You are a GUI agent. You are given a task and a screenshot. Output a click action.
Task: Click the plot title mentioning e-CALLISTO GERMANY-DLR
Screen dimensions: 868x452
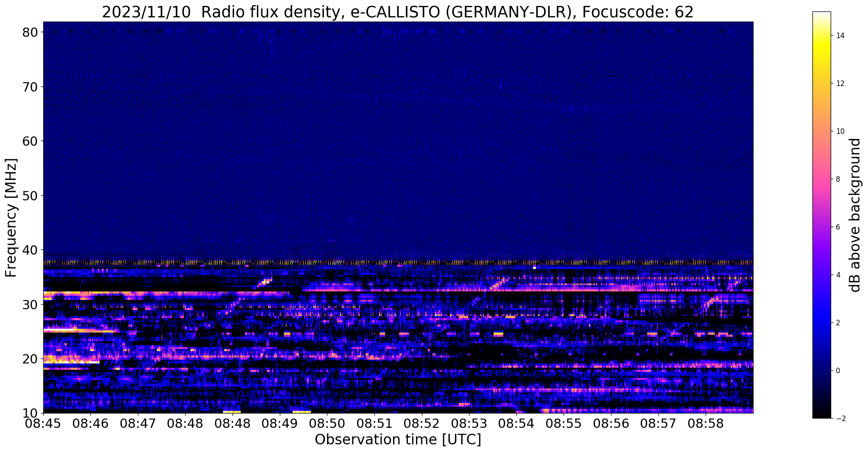pyautogui.click(x=398, y=12)
